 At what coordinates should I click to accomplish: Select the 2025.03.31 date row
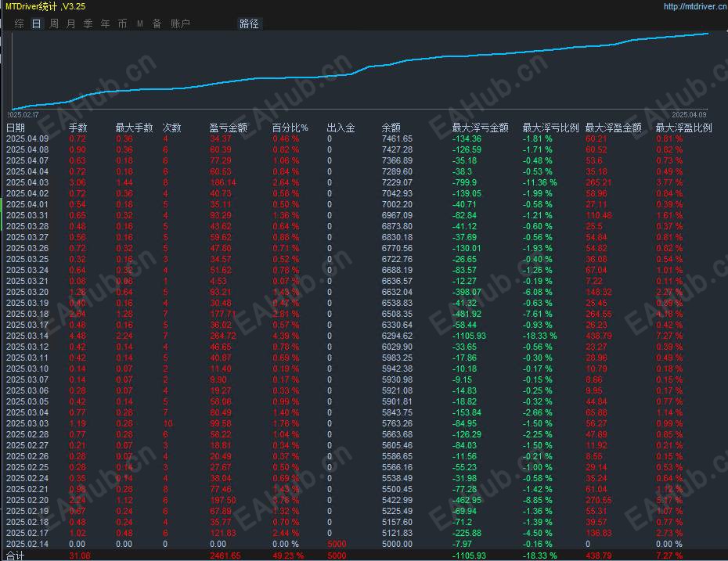[x=27, y=215]
